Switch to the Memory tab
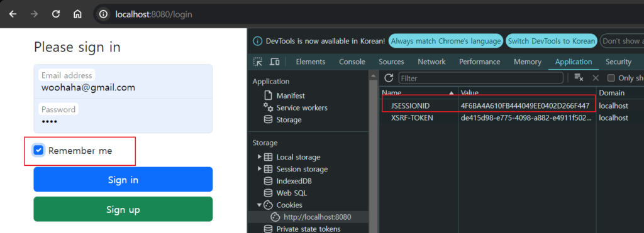The image size is (644, 233). click(528, 62)
